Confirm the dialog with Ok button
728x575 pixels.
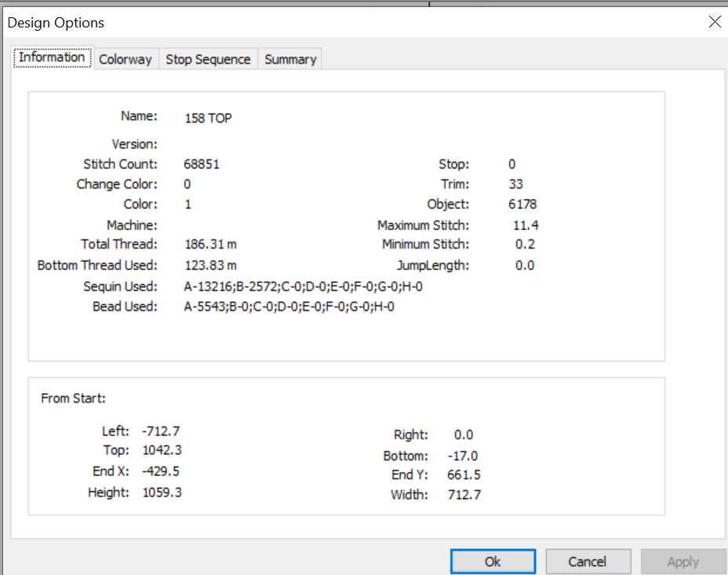pos(493,562)
